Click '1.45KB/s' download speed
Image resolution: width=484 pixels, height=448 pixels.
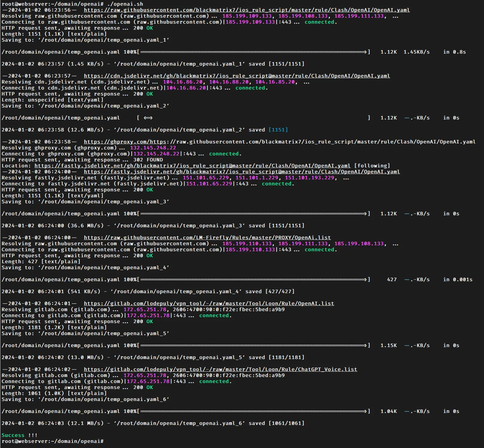pyautogui.click(x=417, y=52)
